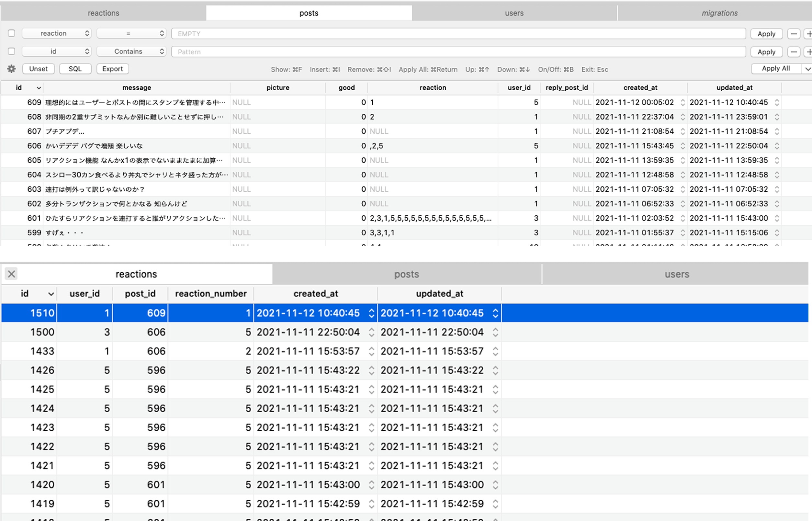Enable the reaction filter checkbox
The width and height of the screenshot is (812, 522).
[12, 33]
